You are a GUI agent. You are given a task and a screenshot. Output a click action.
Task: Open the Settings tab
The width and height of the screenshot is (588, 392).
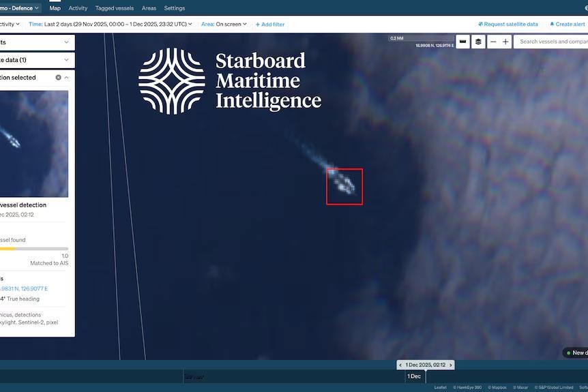175,8
